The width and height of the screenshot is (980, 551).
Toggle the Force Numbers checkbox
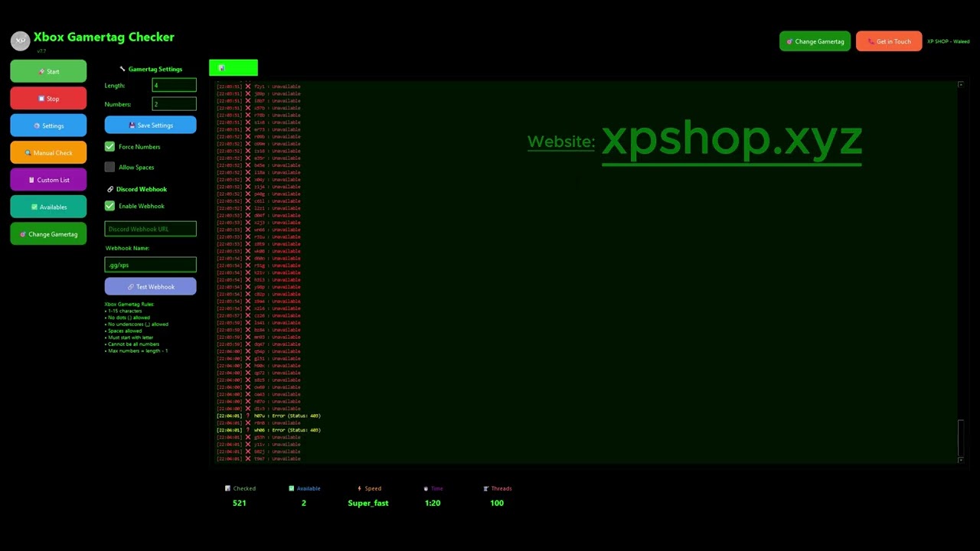(109, 146)
